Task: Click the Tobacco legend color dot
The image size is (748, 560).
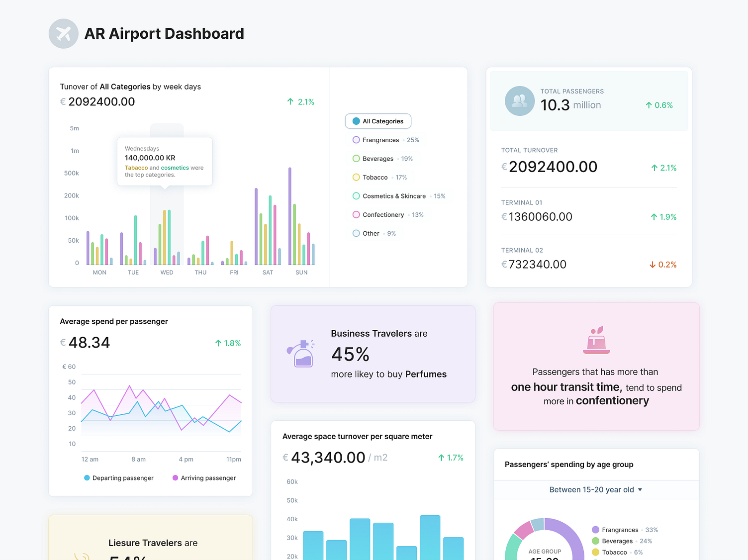Action: pyautogui.click(x=356, y=177)
